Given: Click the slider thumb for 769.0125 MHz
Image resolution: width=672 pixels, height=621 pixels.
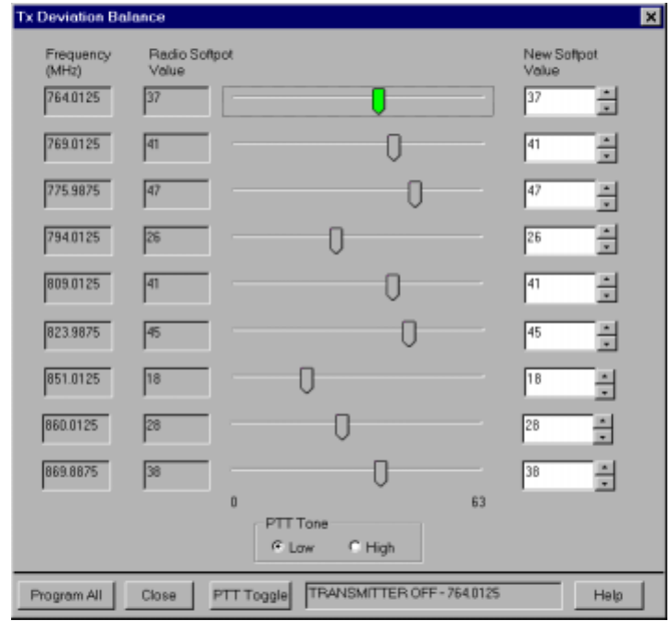Looking at the screenshot, I should point(394,147).
